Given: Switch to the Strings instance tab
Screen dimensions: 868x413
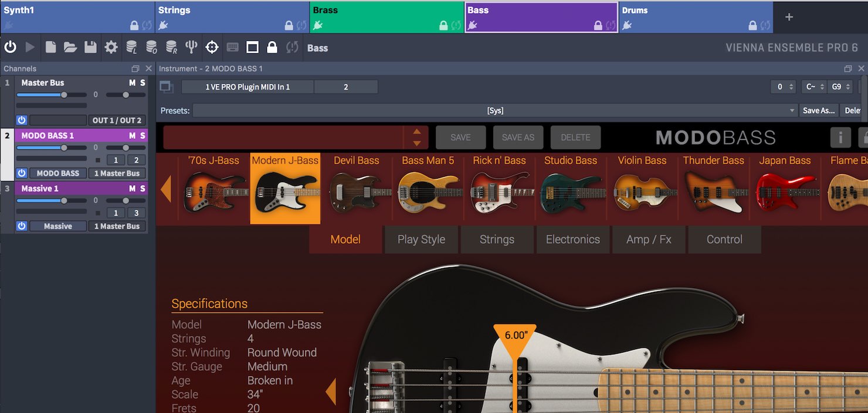Looking at the screenshot, I should (x=232, y=17).
